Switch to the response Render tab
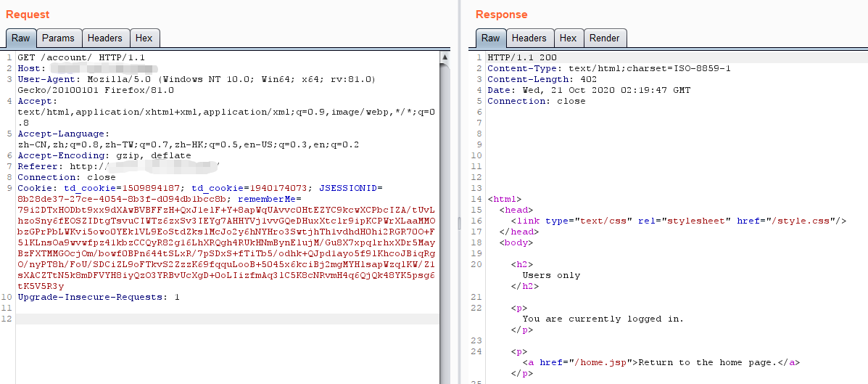 [605, 38]
